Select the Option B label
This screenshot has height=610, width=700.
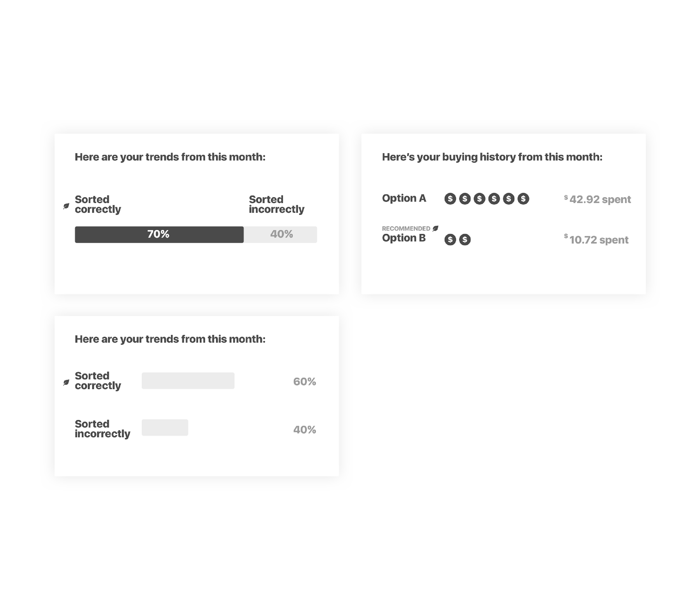404,238
